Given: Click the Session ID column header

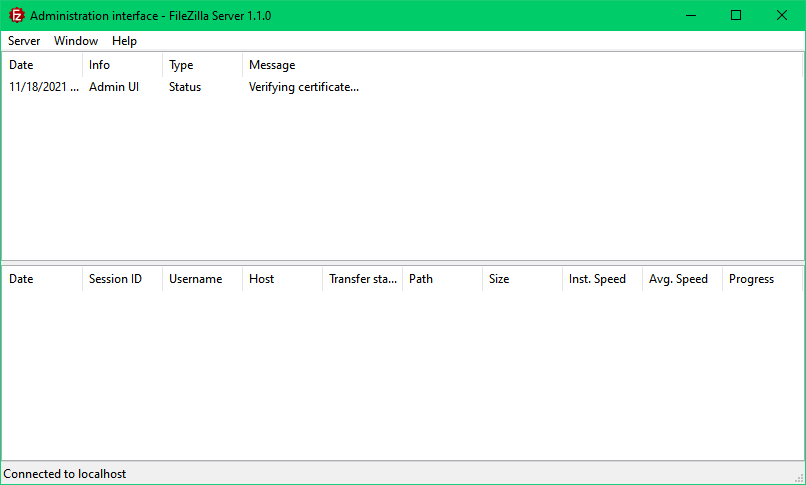Looking at the screenshot, I should pyautogui.click(x=121, y=279).
